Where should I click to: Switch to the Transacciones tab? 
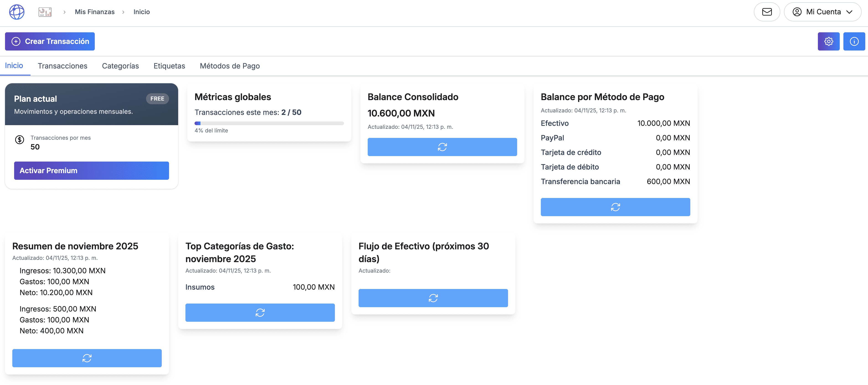[62, 66]
